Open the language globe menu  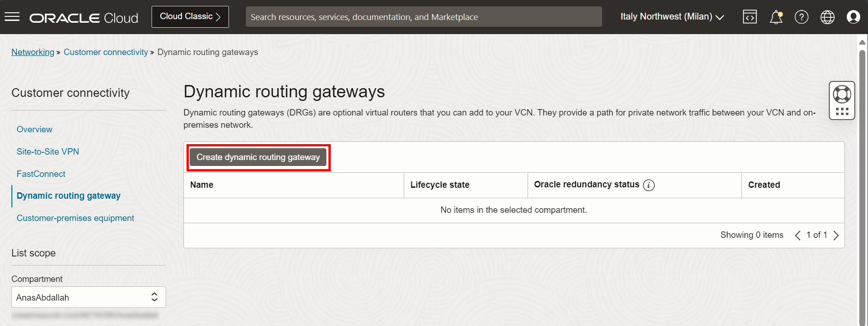coord(828,17)
